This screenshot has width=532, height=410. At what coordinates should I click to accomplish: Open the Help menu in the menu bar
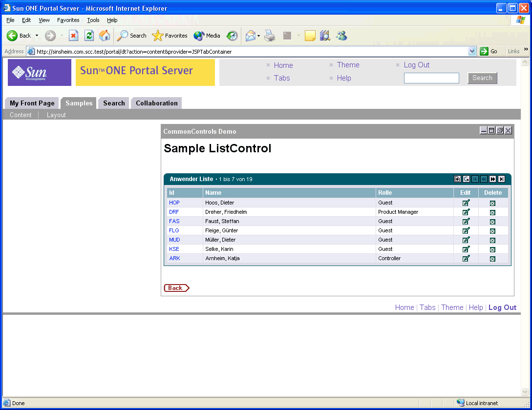click(x=112, y=20)
